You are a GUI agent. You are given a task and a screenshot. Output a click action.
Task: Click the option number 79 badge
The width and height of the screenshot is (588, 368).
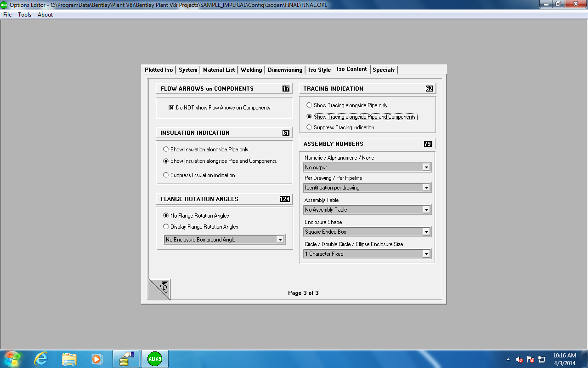428,144
